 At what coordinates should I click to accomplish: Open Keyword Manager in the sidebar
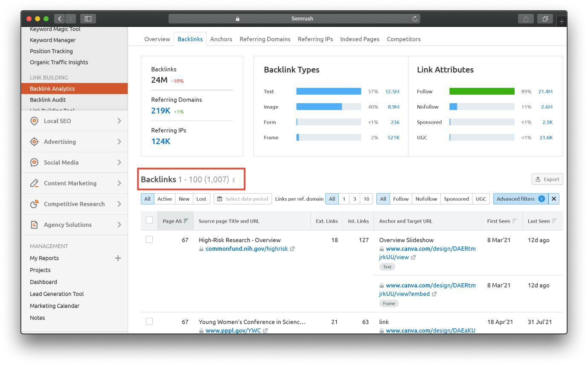[52, 40]
